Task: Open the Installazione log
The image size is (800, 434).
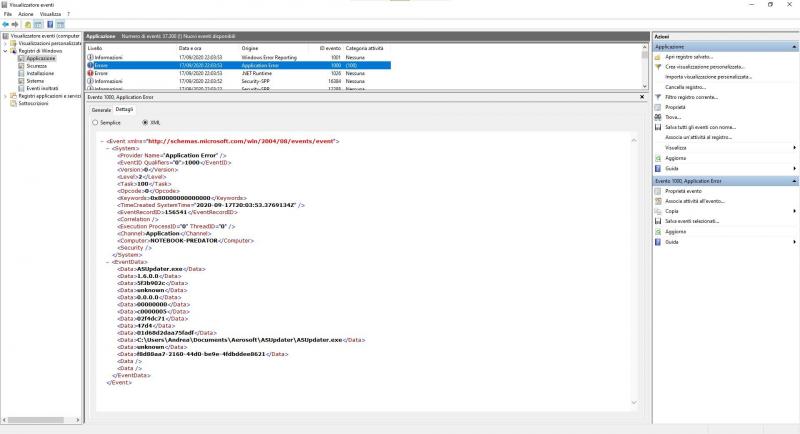Action: 40,73
